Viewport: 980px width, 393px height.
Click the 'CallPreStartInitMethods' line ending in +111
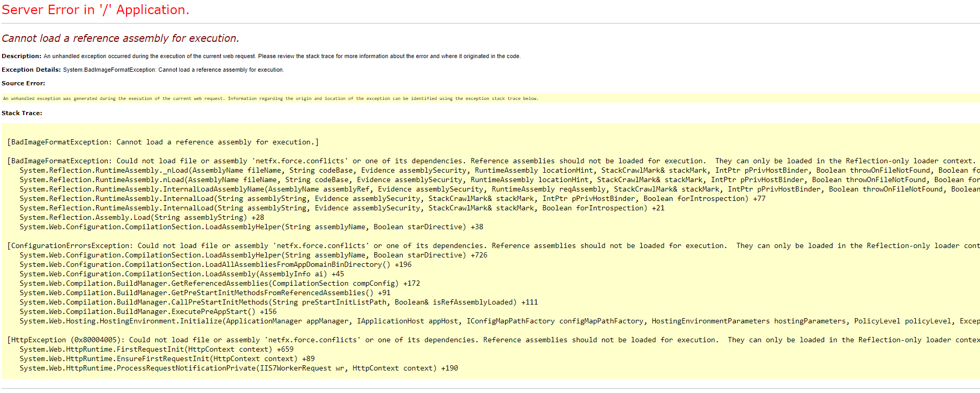point(279,302)
